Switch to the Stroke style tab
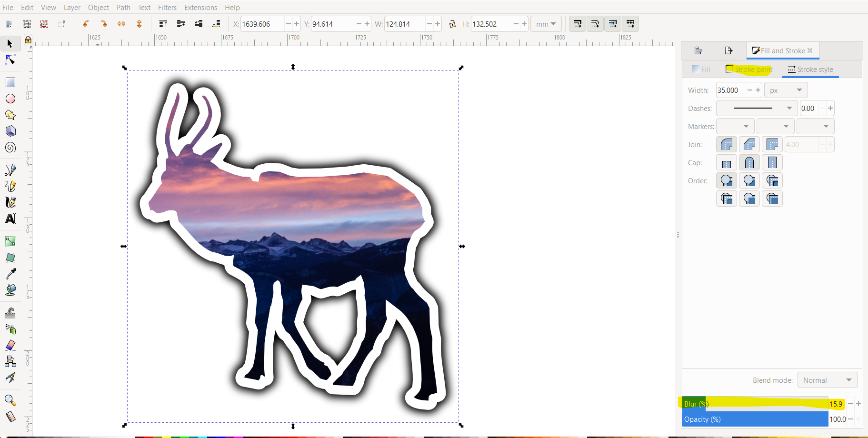The height and width of the screenshot is (438, 868). click(x=810, y=70)
